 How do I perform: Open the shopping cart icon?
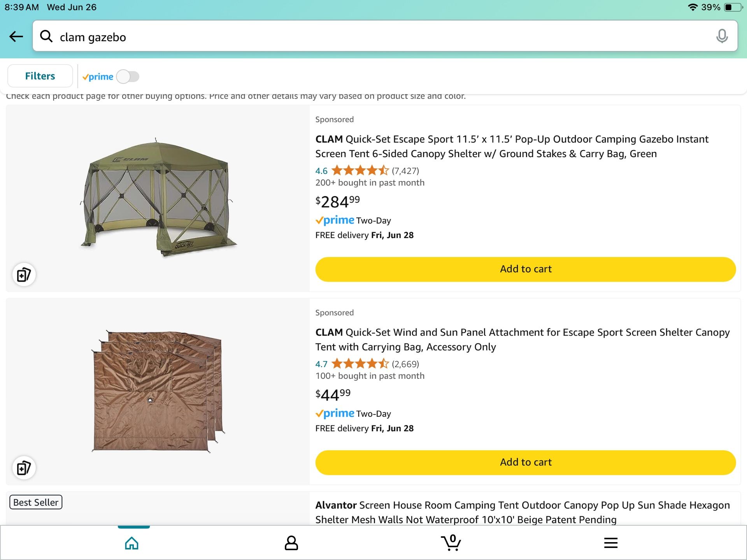tap(451, 543)
